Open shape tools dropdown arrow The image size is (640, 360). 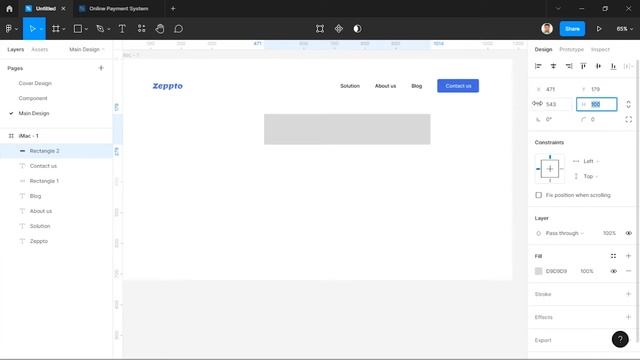point(86,29)
